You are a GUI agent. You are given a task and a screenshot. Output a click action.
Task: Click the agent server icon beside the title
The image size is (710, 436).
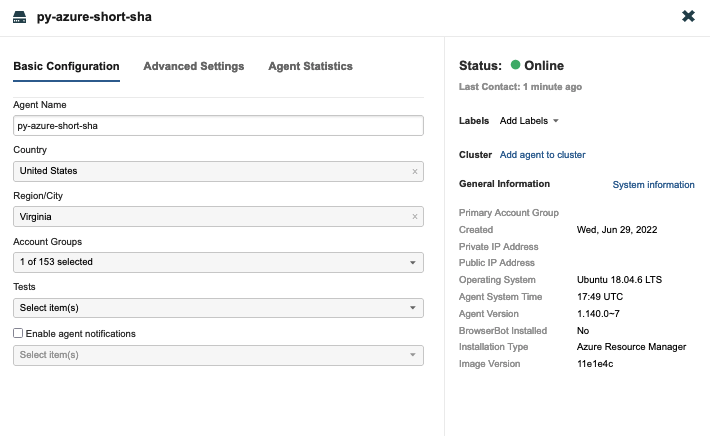[x=19, y=17]
